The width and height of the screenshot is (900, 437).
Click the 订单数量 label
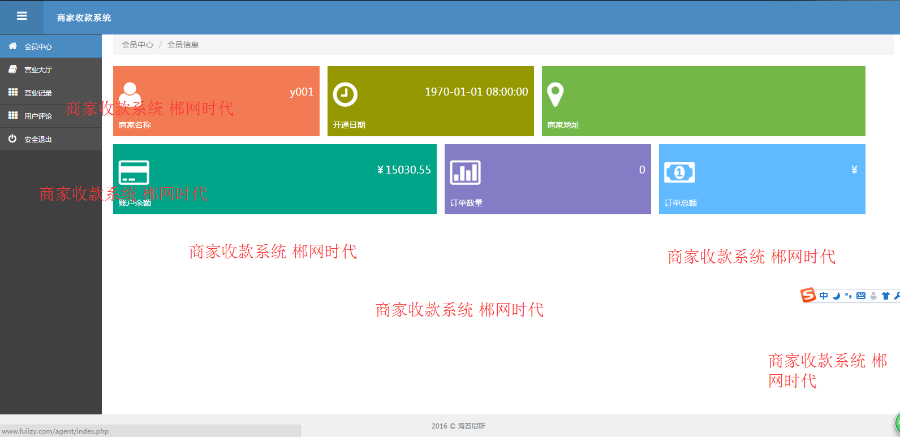[467, 203]
